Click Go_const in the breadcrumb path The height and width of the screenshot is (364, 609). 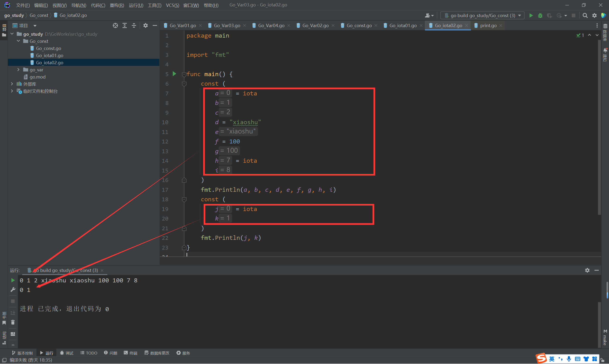point(39,15)
